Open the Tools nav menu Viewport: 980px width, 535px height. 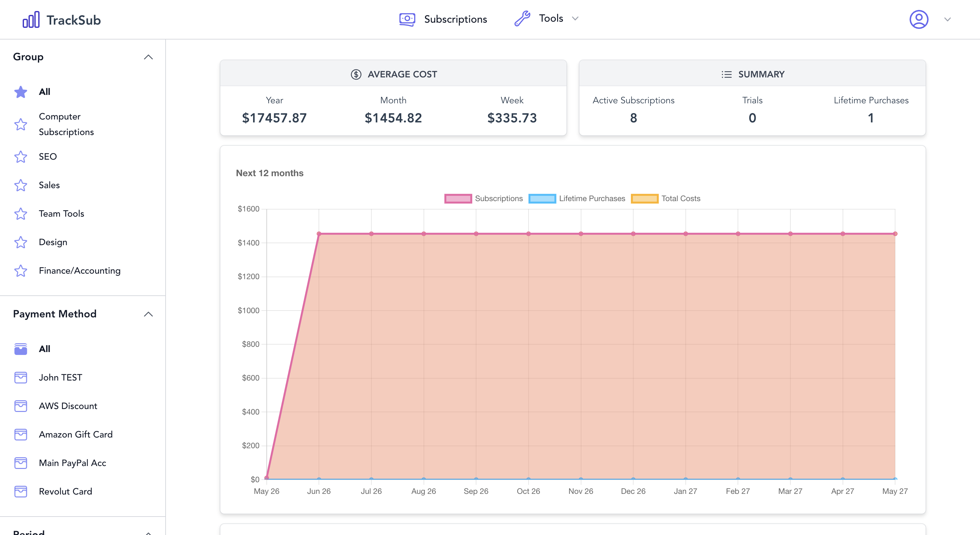pyautogui.click(x=546, y=18)
